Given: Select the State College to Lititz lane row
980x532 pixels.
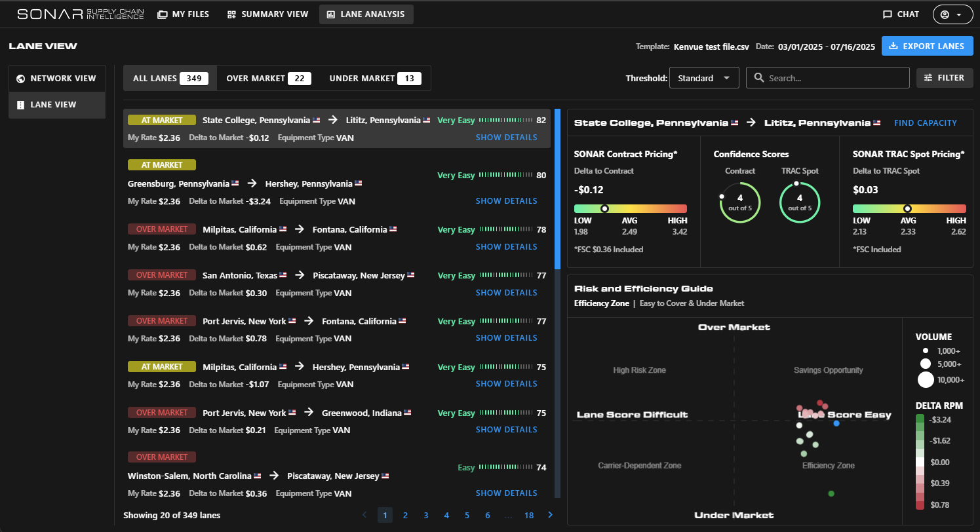Looking at the screenshot, I should [337, 128].
